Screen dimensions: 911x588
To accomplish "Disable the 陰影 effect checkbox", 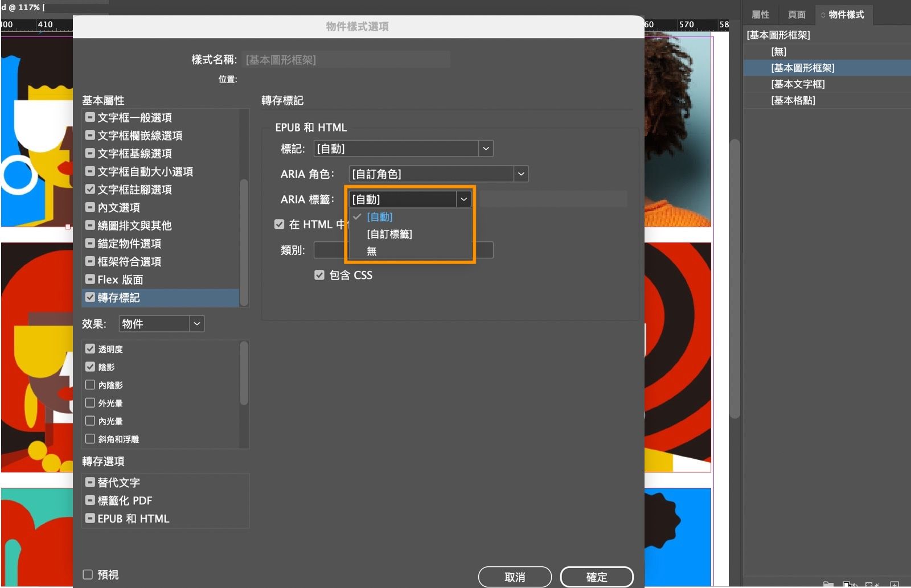I will 90,367.
